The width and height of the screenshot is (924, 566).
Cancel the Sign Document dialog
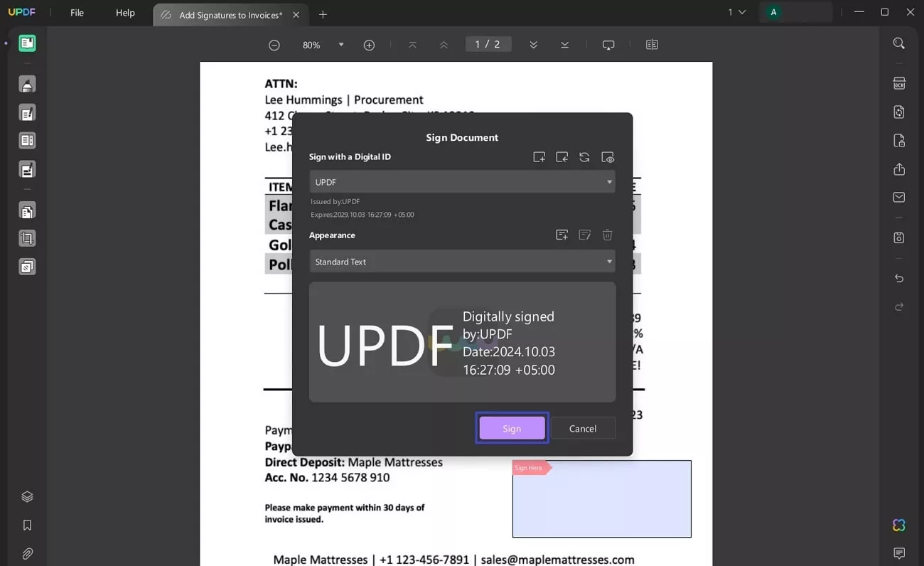point(583,428)
